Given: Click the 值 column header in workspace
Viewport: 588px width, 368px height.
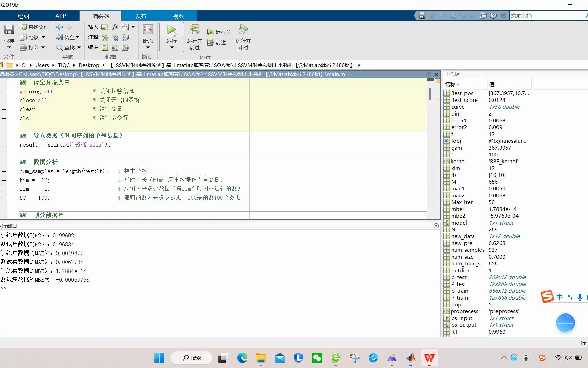Looking at the screenshot, I should tap(509, 84).
